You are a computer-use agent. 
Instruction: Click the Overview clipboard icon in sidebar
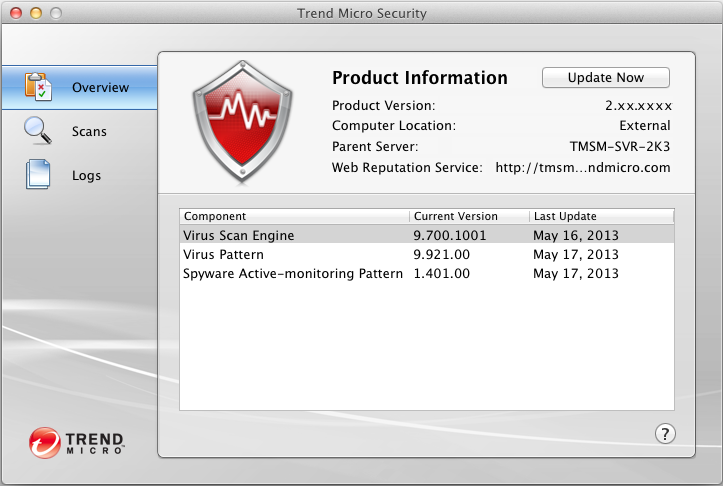(38, 87)
